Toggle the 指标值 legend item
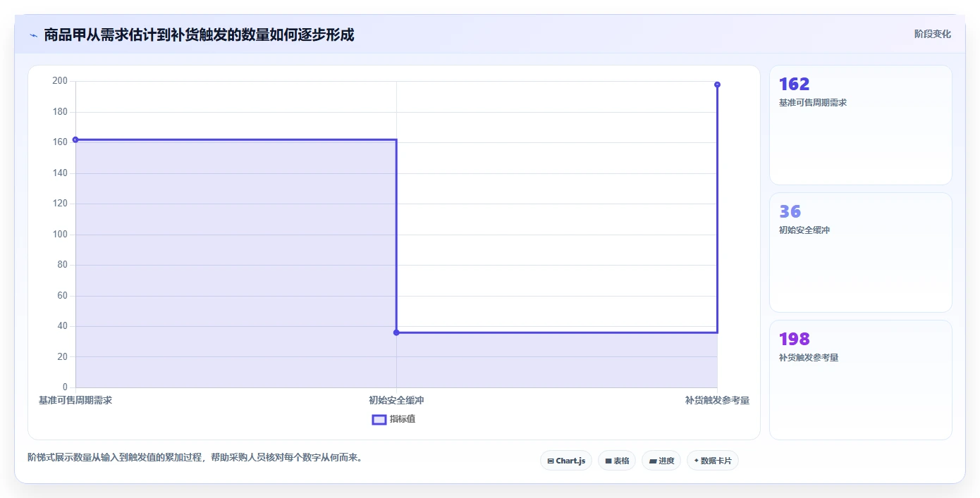Screen dimensions: 980x498 coord(394,419)
